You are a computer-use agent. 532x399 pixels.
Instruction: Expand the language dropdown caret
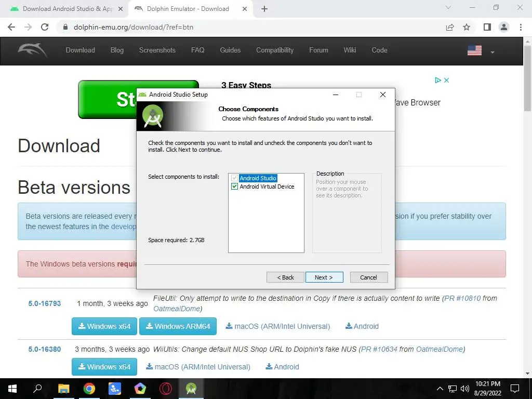493,52
